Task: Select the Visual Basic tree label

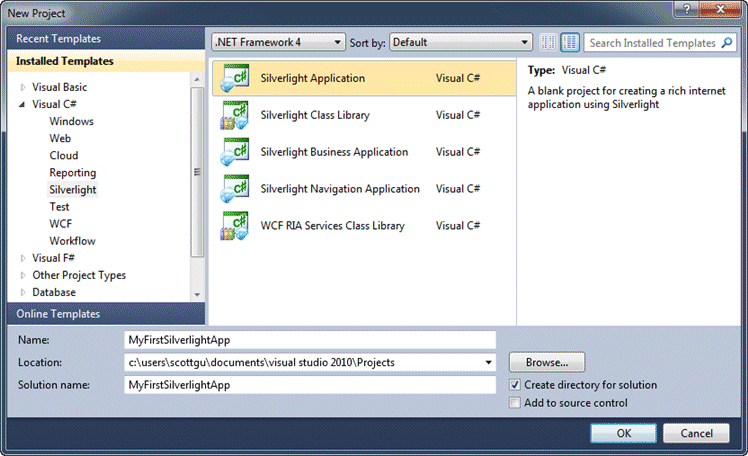Action: pos(60,87)
